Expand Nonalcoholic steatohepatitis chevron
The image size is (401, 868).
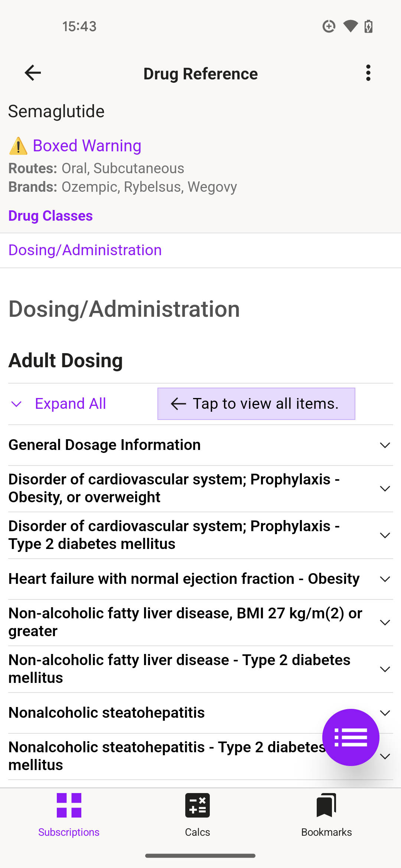385,713
